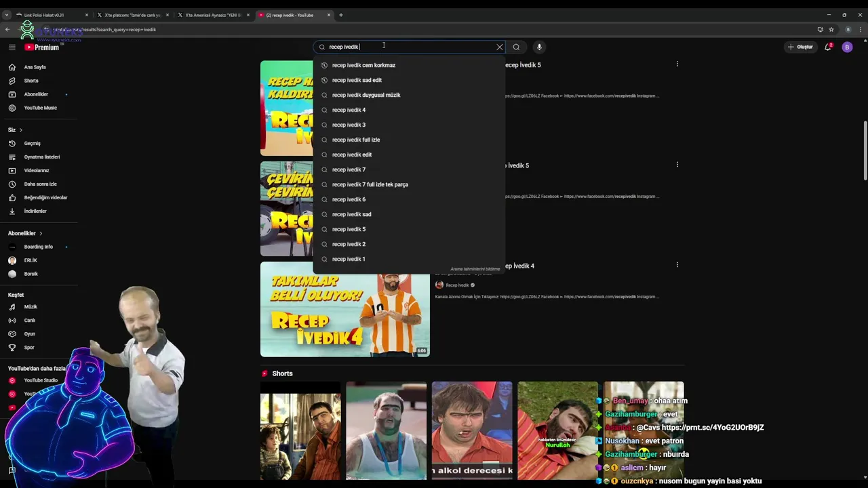
Task: Select suggestion recep ivedik full izle
Action: point(409,140)
